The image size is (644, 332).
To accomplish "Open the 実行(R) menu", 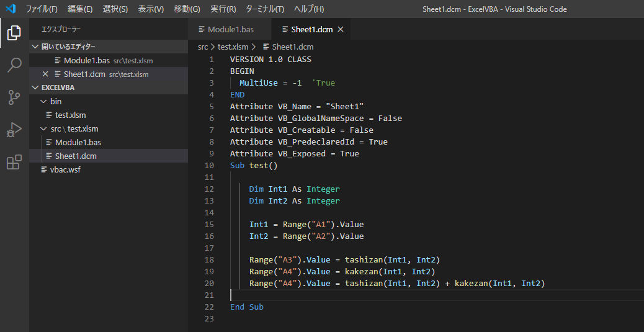I will click(223, 9).
